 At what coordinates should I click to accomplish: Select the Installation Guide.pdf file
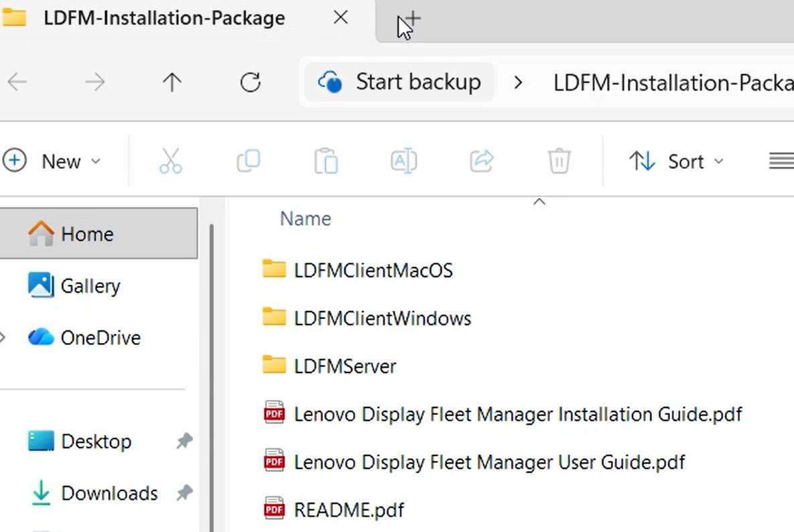coord(503,414)
